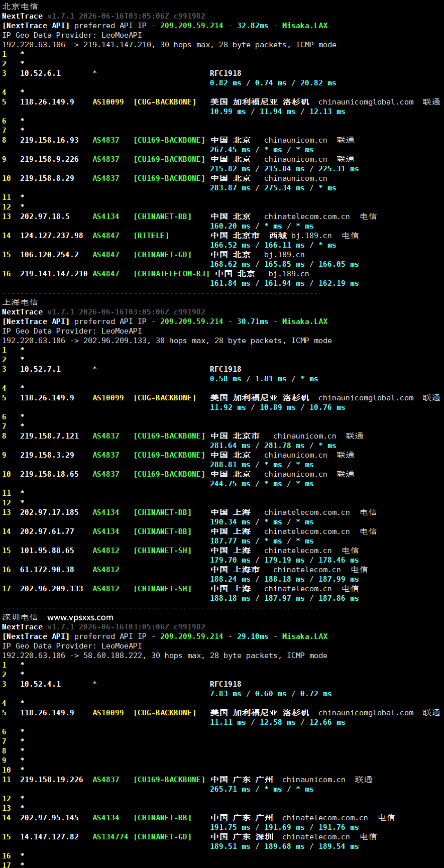Select the 深圳电信 section heading
This screenshot has height=868, width=444.
tap(20, 617)
